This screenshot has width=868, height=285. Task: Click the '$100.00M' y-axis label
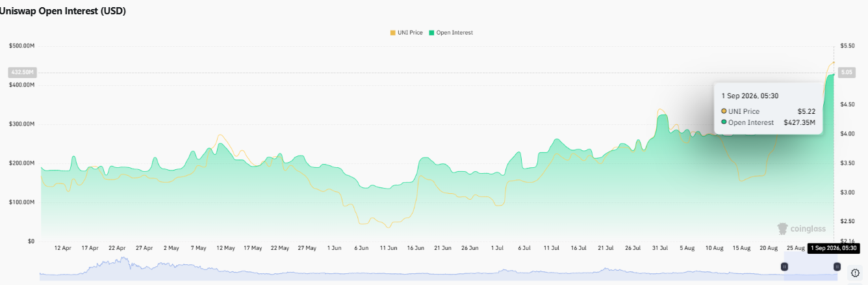21,202
